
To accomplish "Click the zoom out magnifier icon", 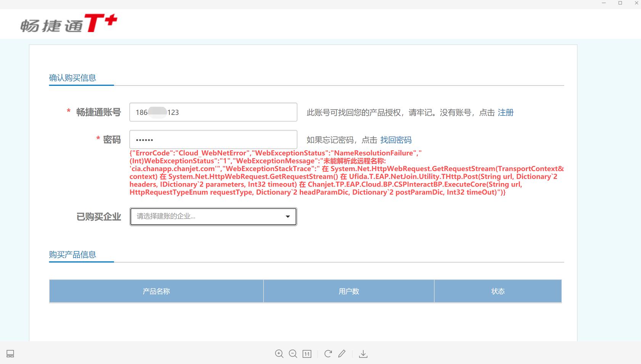I will pyautogui.click(x=293, y=354).
